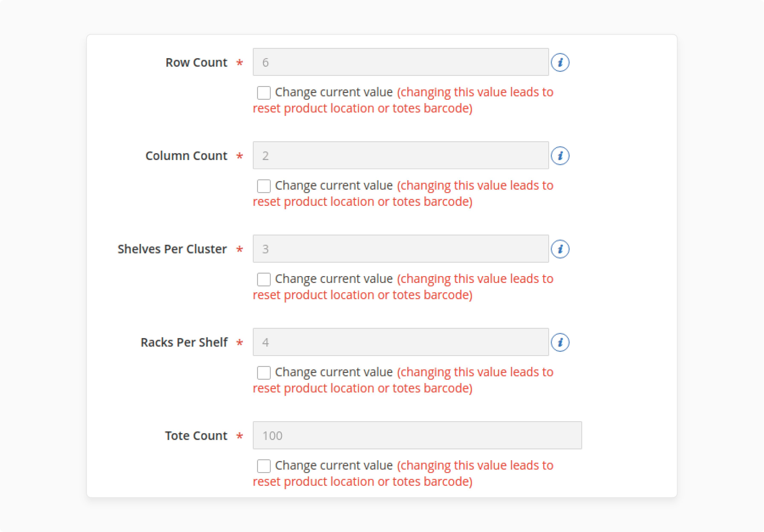
Task: Enable Change current value for Row Count
Action: 263,93
